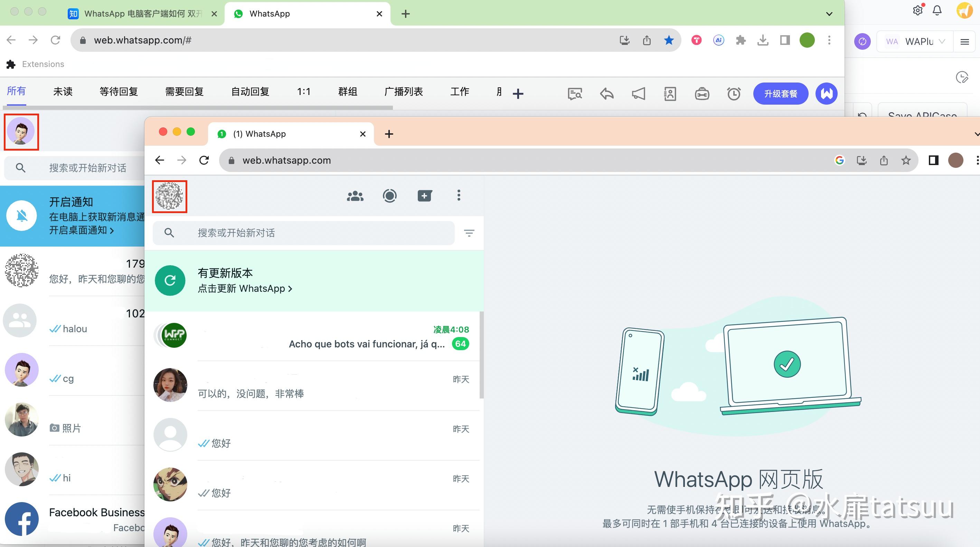Select (1) WhatsApp tab in front window
Image resolution: width=980 pixels, height=547 pixels.
point(291,134)
